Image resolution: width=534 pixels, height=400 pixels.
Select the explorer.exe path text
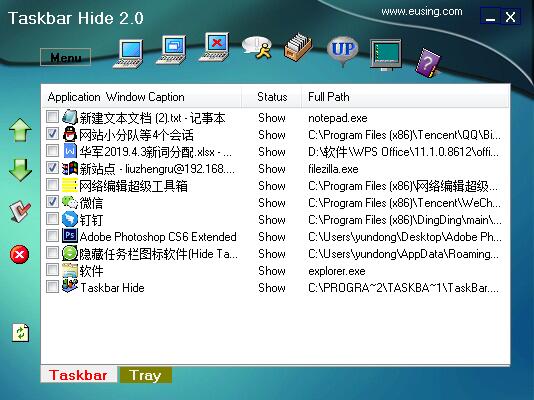coord(336,271)
